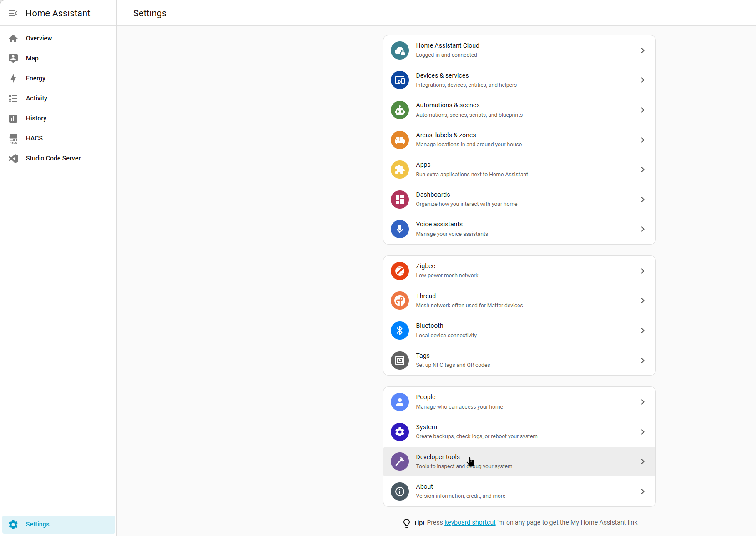The image size is (756, 536).
Task: Click 'Version information, credit, and more' text
Action: 460,496
